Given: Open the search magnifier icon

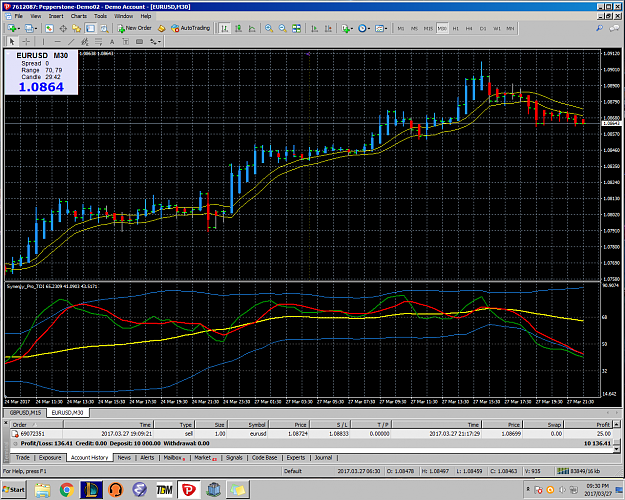Looking at the screenshot, I should coord(599,28).
